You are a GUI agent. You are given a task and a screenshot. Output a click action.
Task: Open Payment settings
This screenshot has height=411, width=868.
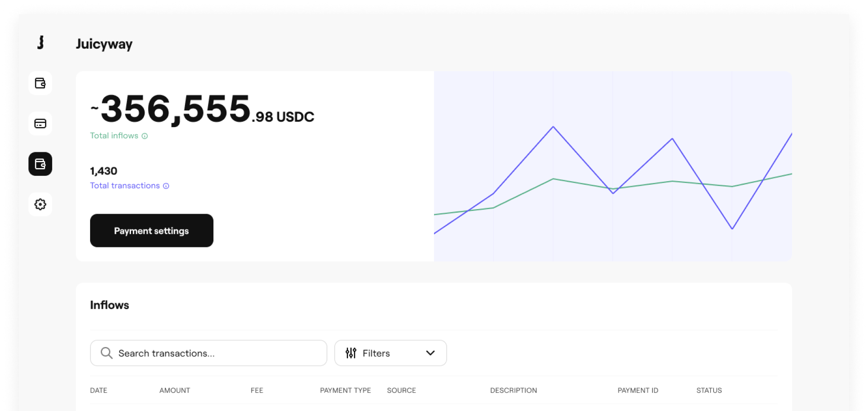click(x=151, y=231)
